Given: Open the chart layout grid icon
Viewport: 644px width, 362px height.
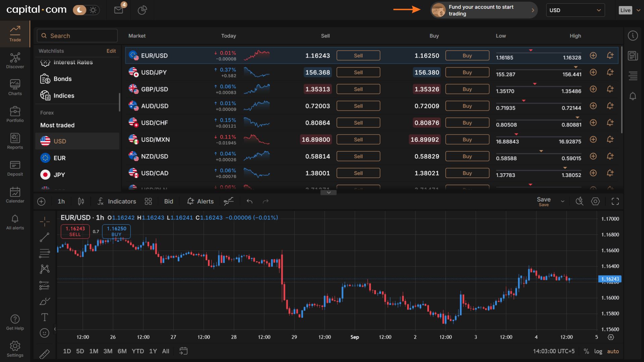Looking at the screenshot, I should (148, 201).
